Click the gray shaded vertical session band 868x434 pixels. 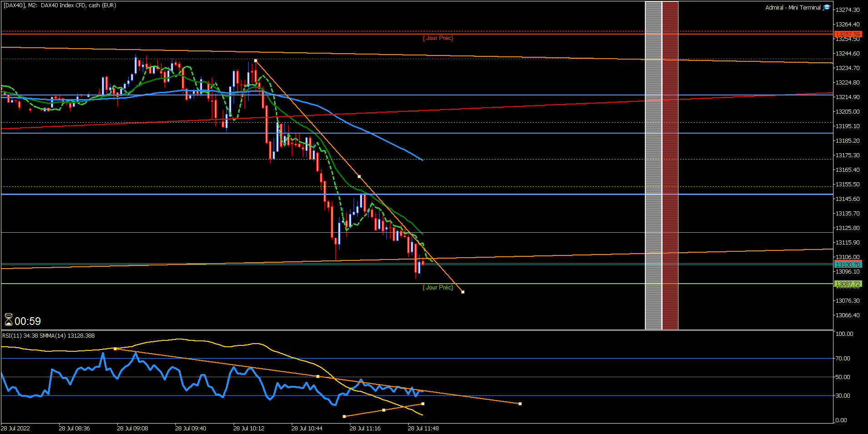[x=653, y=165]
